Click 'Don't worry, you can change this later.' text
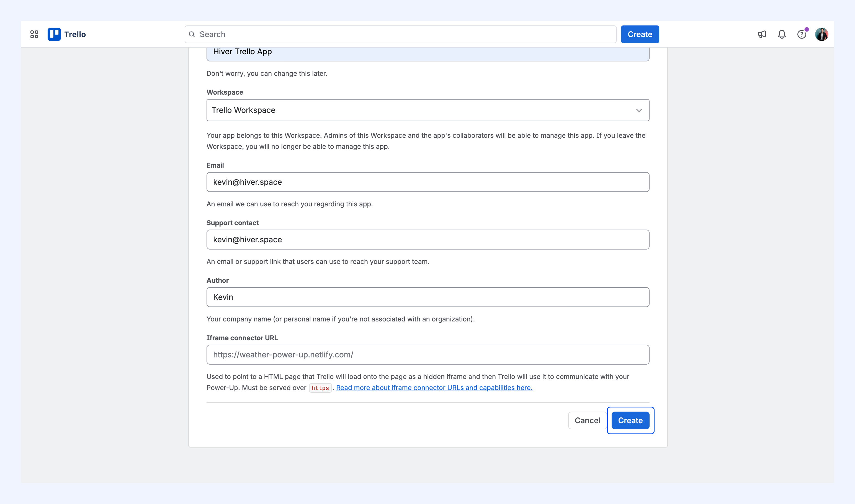Screen dimensions: 855x504 [267, 73]
